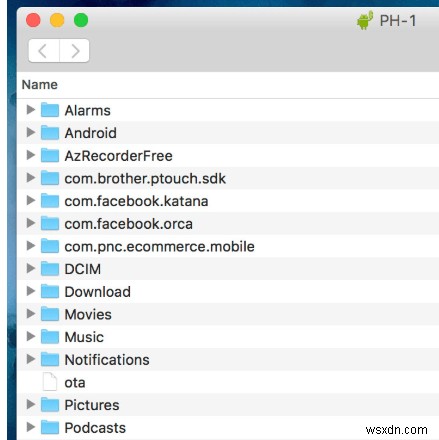Select the Alarms folder name
Image resolution: width=439 pixels, height=440 pixels.
pos(87,111)
